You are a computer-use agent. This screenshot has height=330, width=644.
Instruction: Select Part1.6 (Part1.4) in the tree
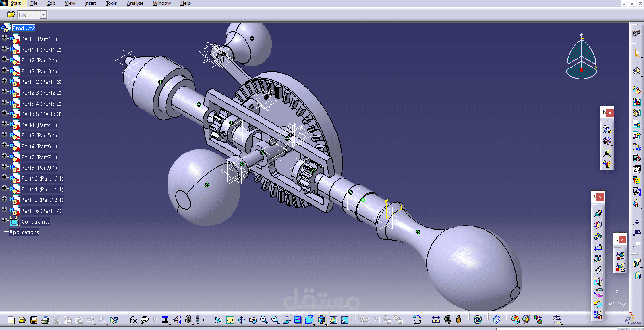click(41, 211)
